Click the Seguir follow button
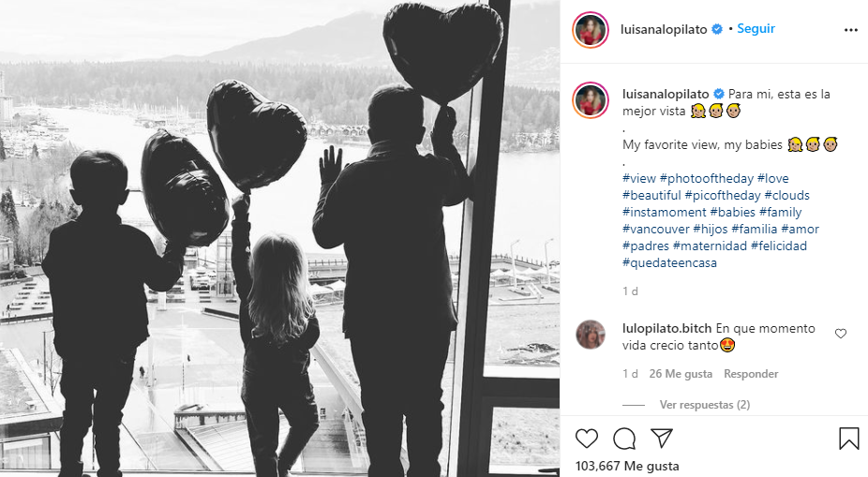Image resolution: width=868 pixels, height=477 pixels. (756, 29)
